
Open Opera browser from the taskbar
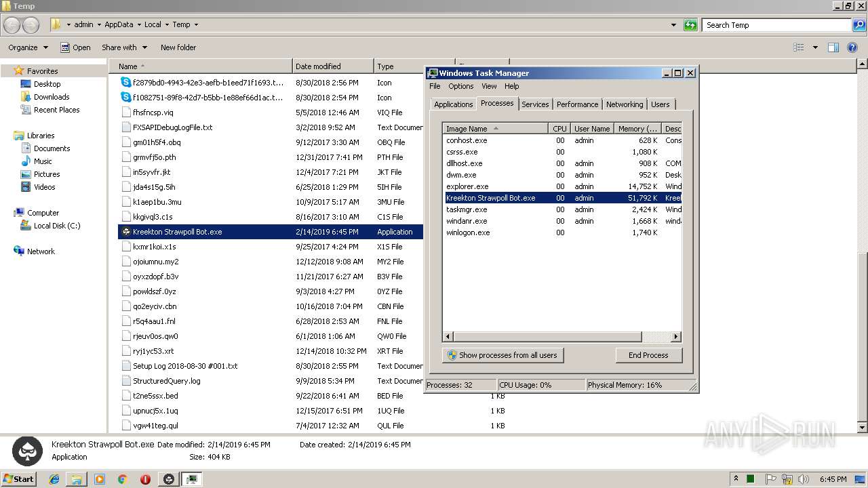(x=145, y=479)
